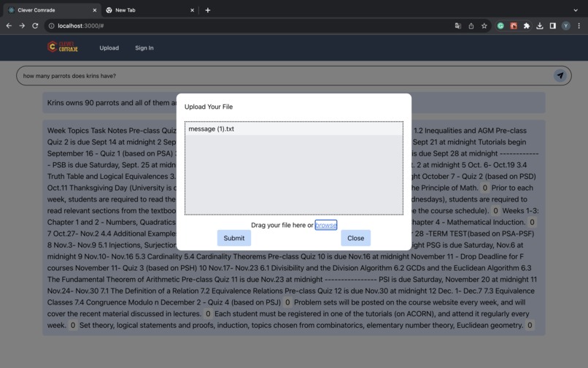Viewport: 588px width, 368px height.
Task: Open the Sign In nav item
Action: click(x=144, y=48)
